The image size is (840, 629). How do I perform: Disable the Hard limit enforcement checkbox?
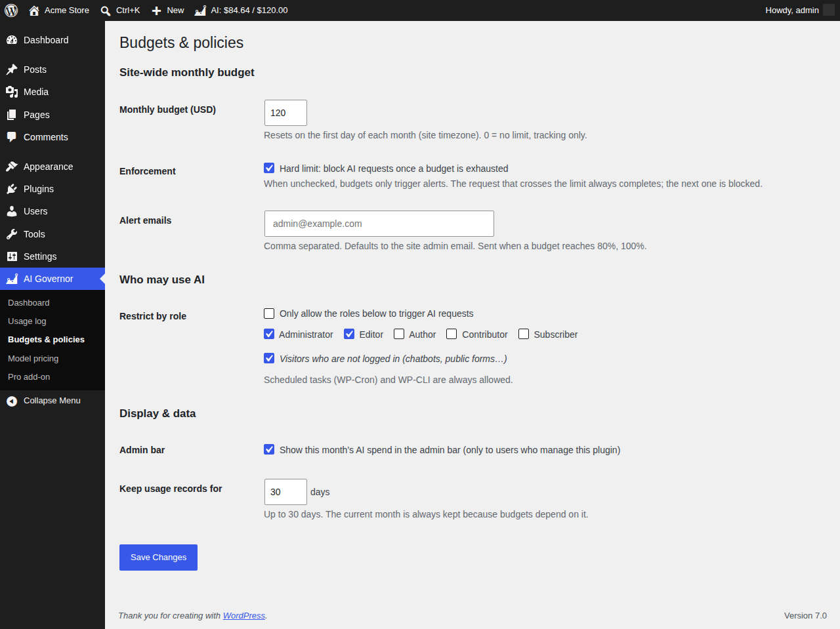point(269,168)
